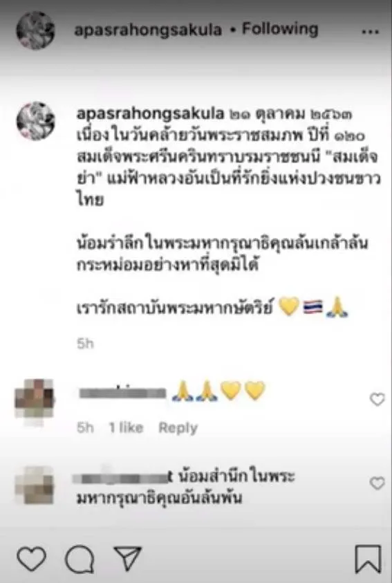Click first commenter's blurred username
The height and width of the screenshot is (583, 392).
click(122, 393)
